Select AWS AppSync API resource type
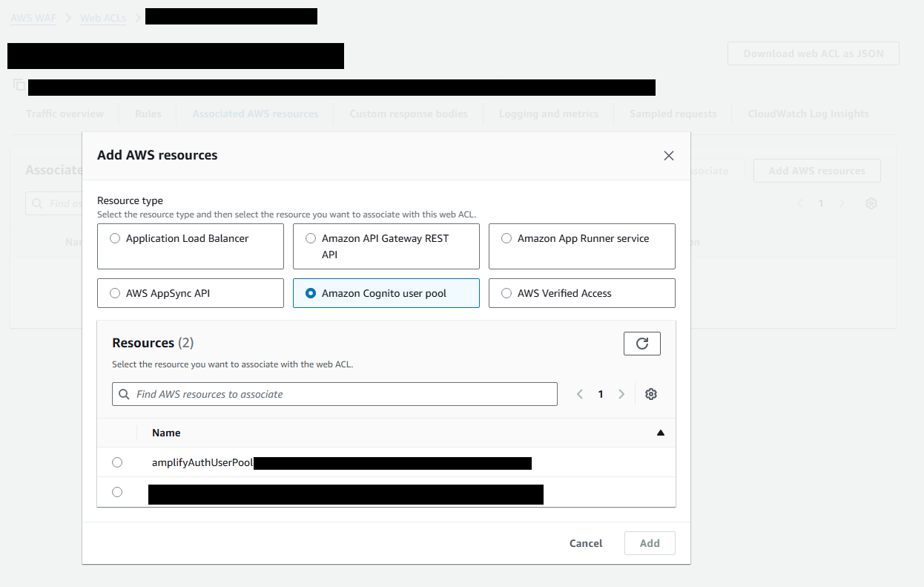This screenshot has height=587, width=924. coord(191,293)
